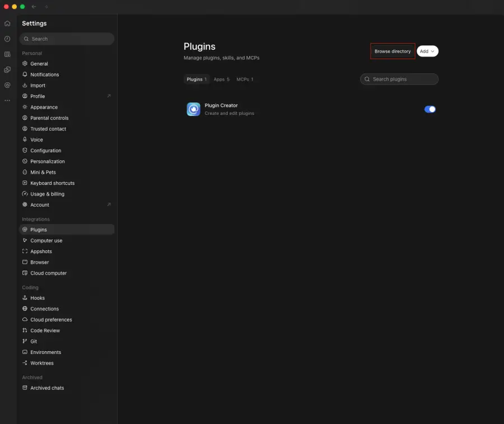Click the Search plugins field
This screenshot has width=504, height=424.
pyautogui.click(x=399, y=79)
